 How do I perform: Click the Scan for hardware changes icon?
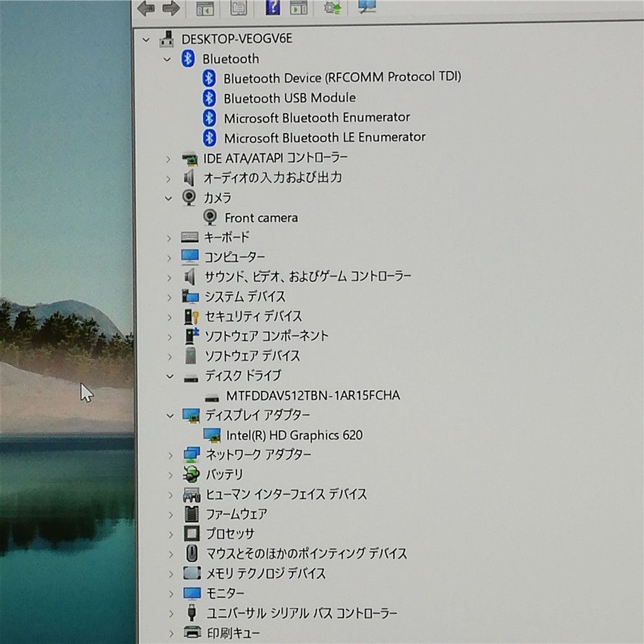(367, 7)
